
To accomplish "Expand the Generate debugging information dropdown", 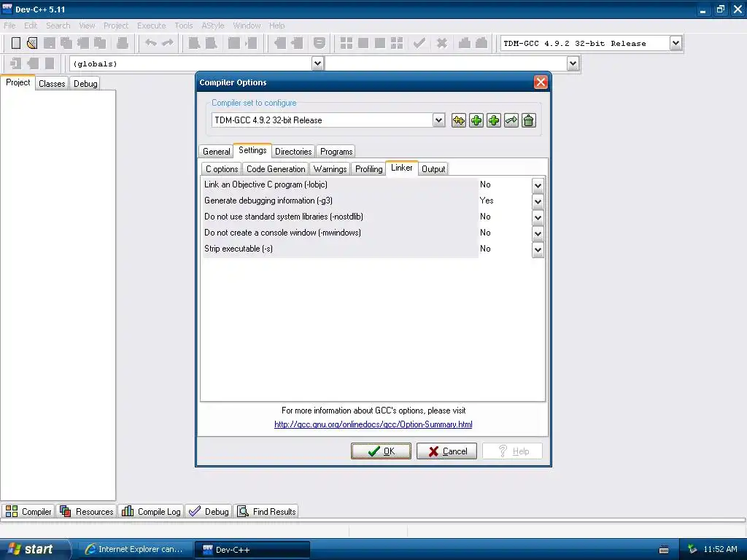I will tap(538, 201).
